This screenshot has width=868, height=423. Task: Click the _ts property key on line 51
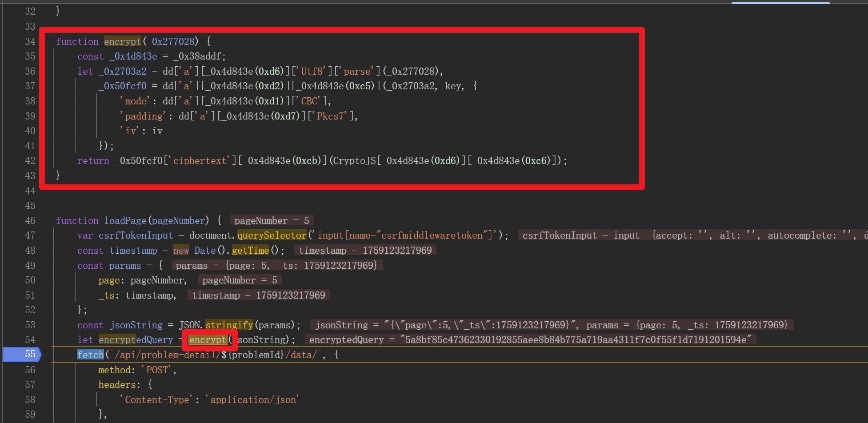(x=107, y=295)
